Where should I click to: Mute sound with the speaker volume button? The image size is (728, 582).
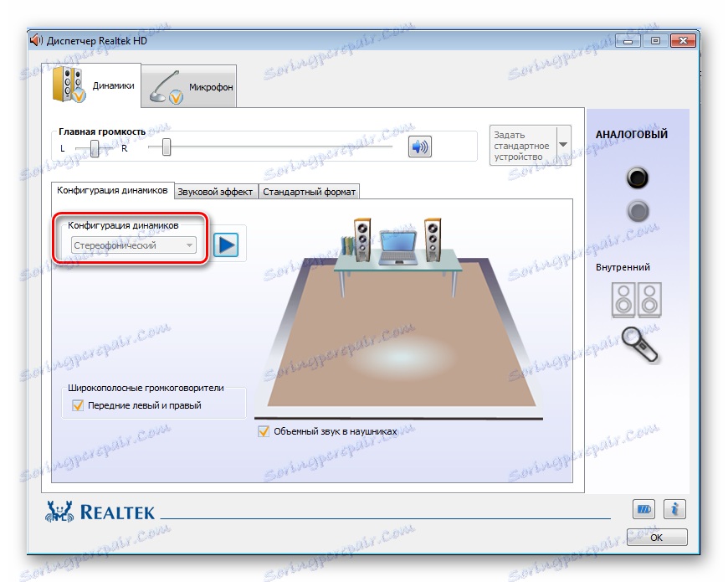[420, 147]
